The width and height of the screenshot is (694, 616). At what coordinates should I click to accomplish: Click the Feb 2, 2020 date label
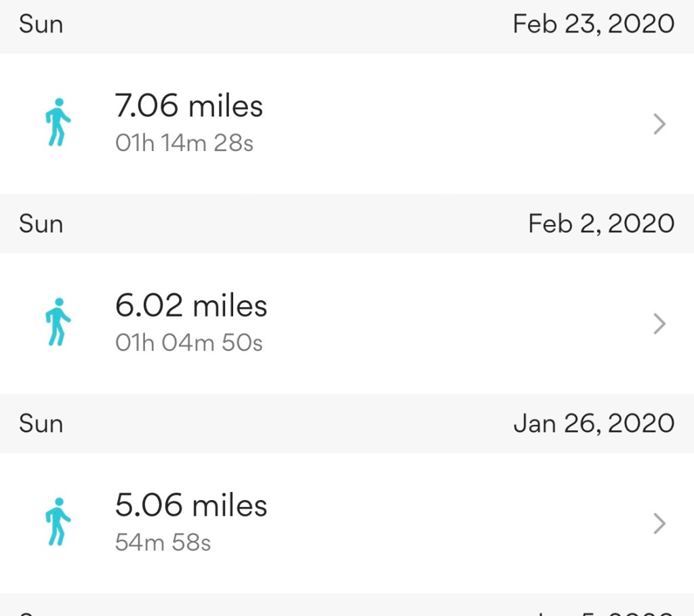pos(601,224)
